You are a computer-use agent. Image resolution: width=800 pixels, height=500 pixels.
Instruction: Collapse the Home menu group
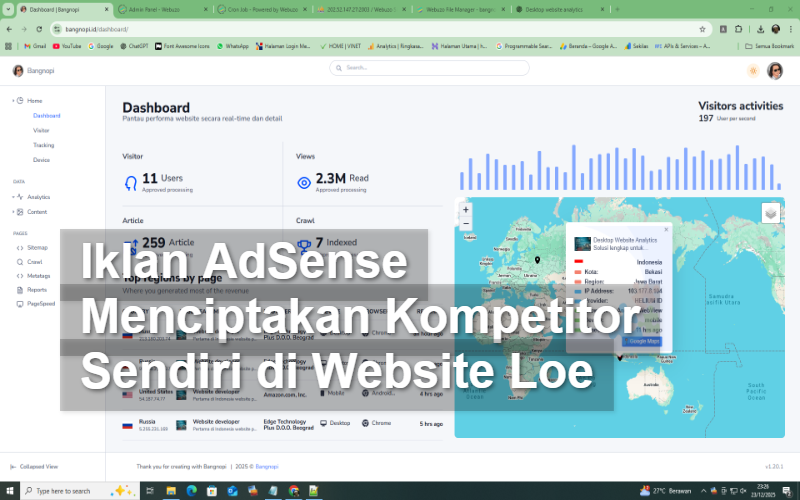pos(34,101)
